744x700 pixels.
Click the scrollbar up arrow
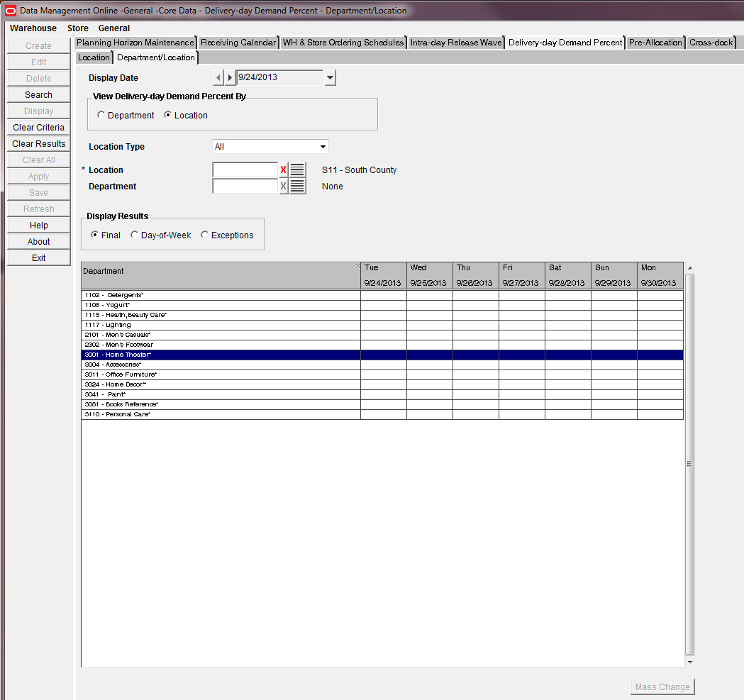(x=690, y=268)
